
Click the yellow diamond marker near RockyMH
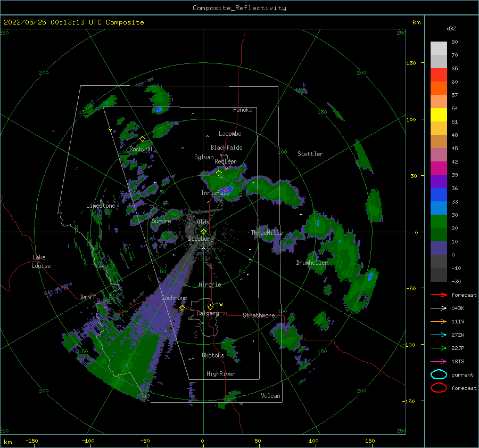[142, 139]
